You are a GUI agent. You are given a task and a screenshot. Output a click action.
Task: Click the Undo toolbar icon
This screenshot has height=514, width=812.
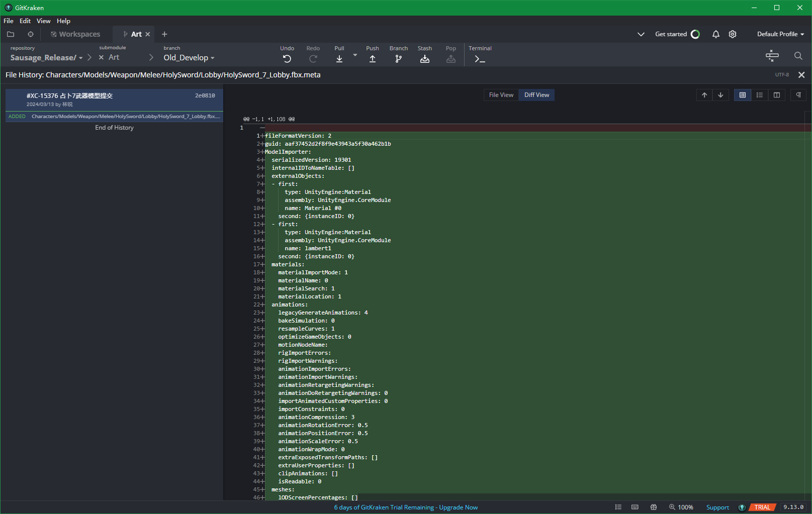tap(287, 59)
